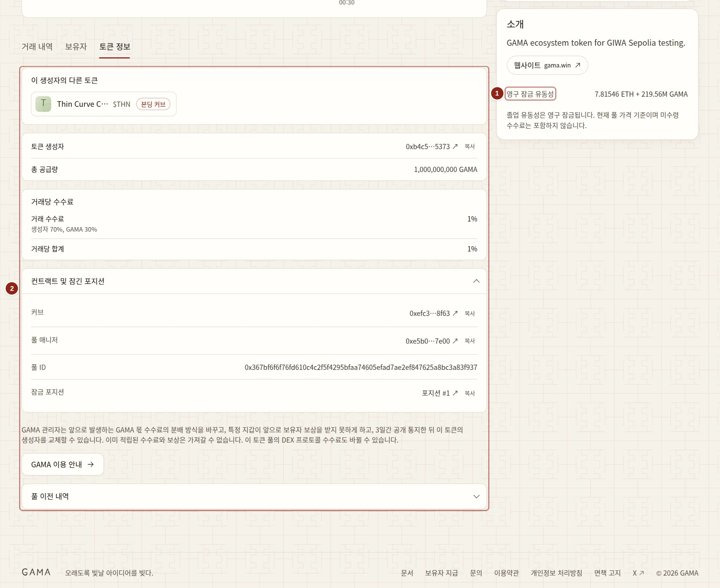Click the 본딩 커브 badge

tap(153, 104)
